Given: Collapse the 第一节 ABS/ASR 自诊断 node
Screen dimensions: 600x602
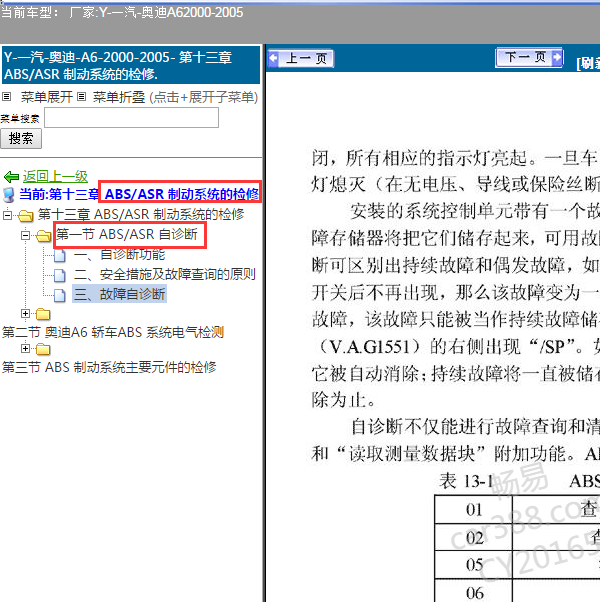Looking at the screenshot, I should point(25,235).
